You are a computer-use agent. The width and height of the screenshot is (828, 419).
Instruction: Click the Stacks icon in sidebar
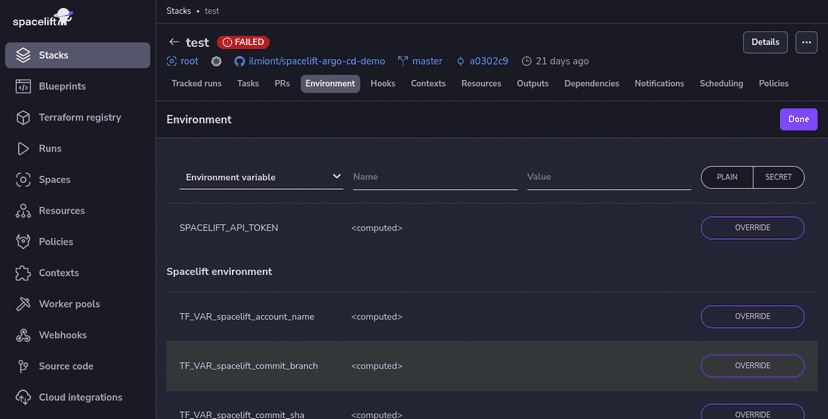click(23, 55)
